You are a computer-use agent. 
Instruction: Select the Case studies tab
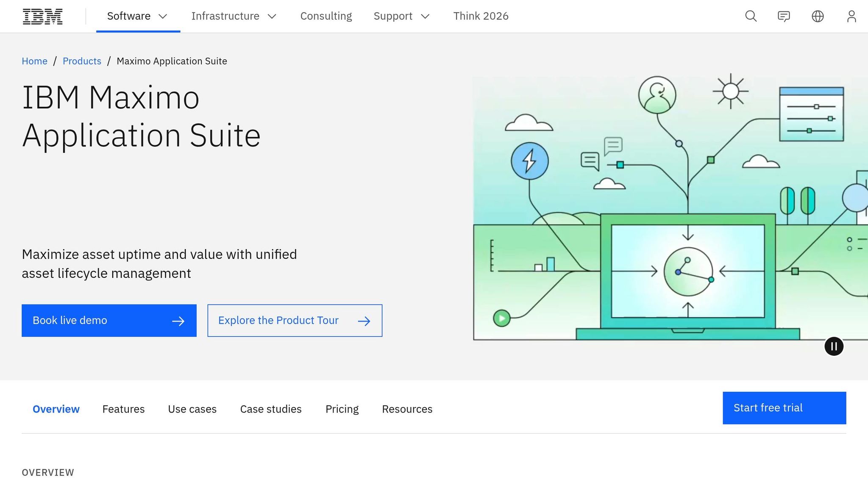pos(270,409)
